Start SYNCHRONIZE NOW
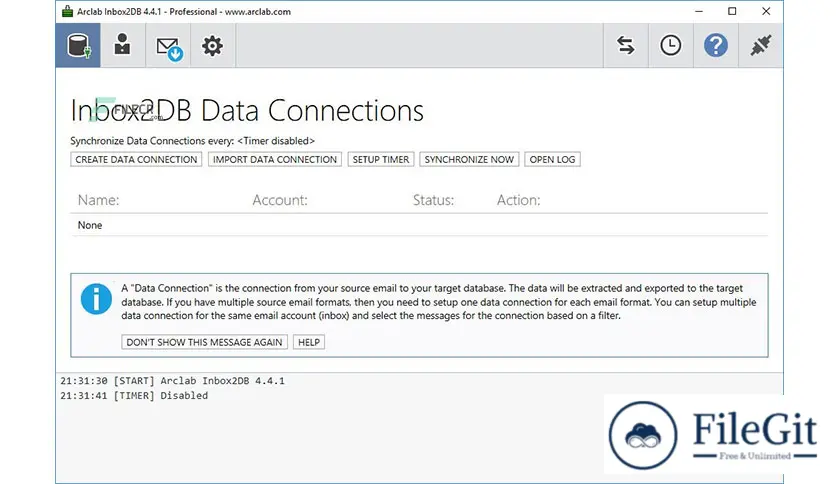 tap(469, 159)
